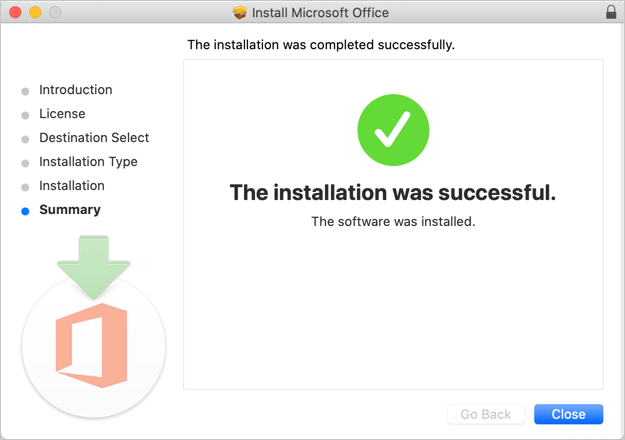Click the "The software was installed." message
Image resolution: width=625 pixels, height=440 pixels.
pos(393,221)
